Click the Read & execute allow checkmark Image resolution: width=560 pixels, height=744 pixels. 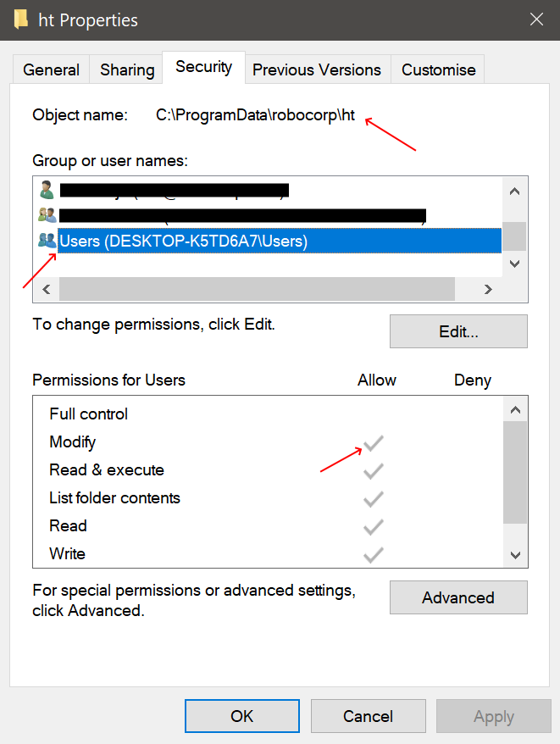374,470
